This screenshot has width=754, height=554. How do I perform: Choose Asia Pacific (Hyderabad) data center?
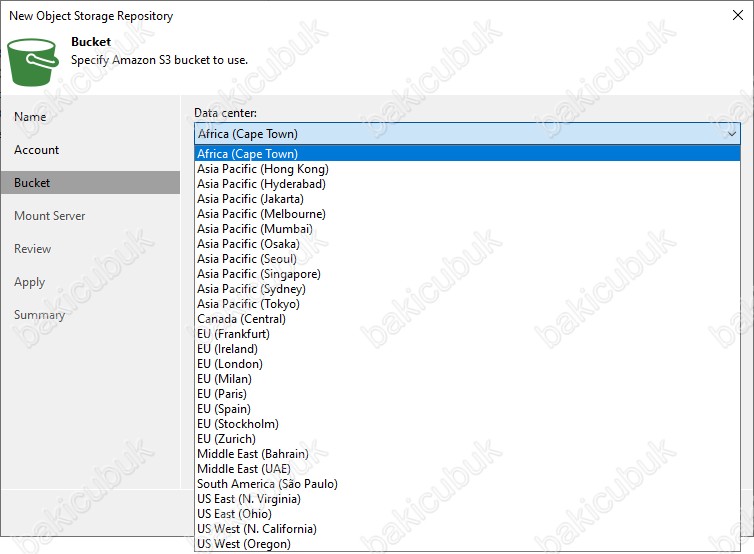point(467,184)
